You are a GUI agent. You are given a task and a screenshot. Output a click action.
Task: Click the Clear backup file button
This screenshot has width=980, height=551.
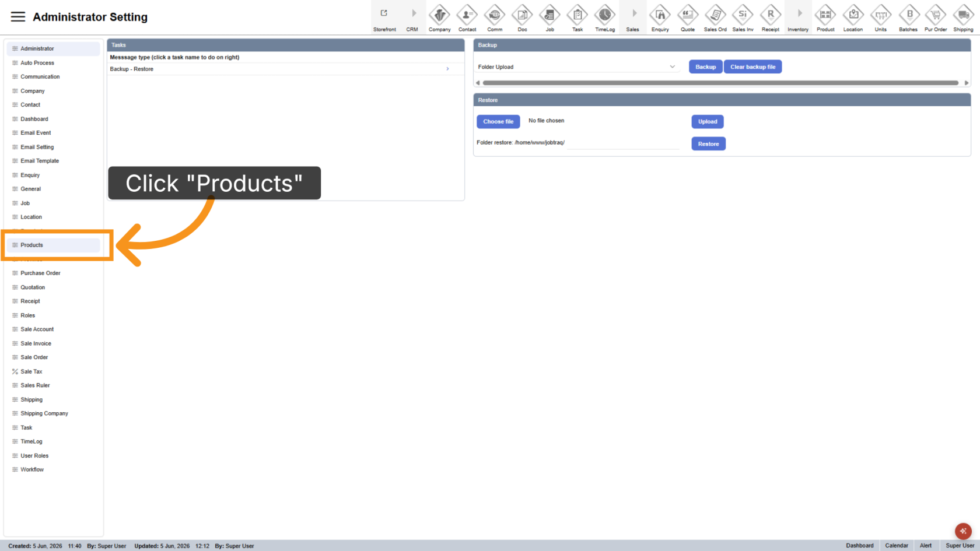pos(752,67)
